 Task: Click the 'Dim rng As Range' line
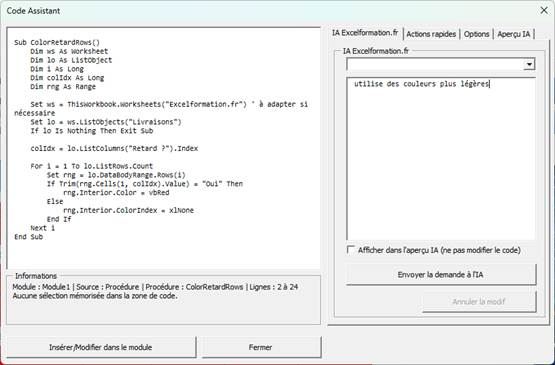(63, 87)
